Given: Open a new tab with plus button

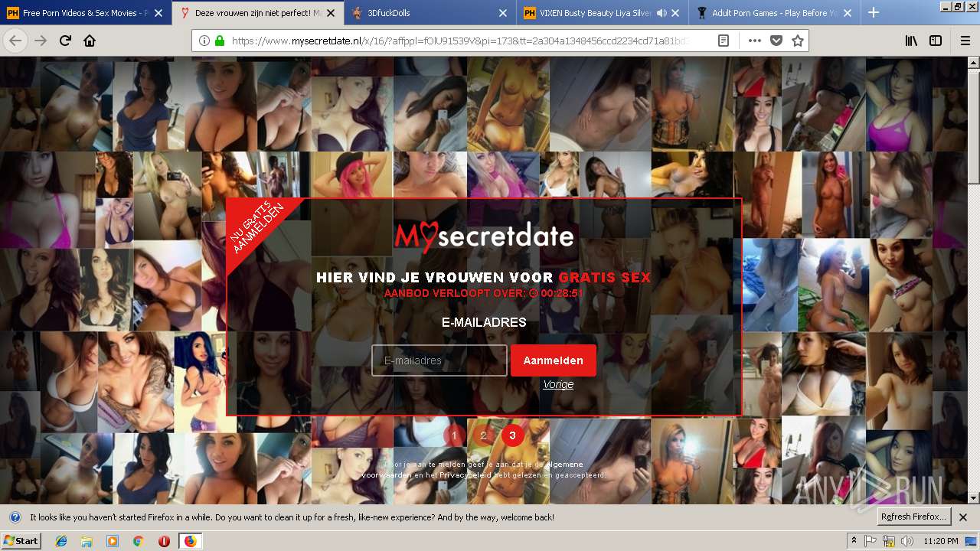Looking at the screenshot, I should [x=874, y=12].
